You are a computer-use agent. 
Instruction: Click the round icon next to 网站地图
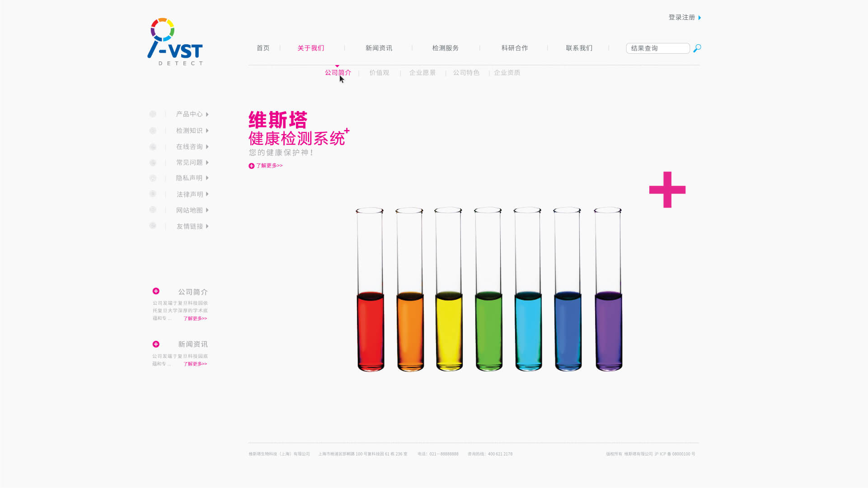[x=153, y=210]
